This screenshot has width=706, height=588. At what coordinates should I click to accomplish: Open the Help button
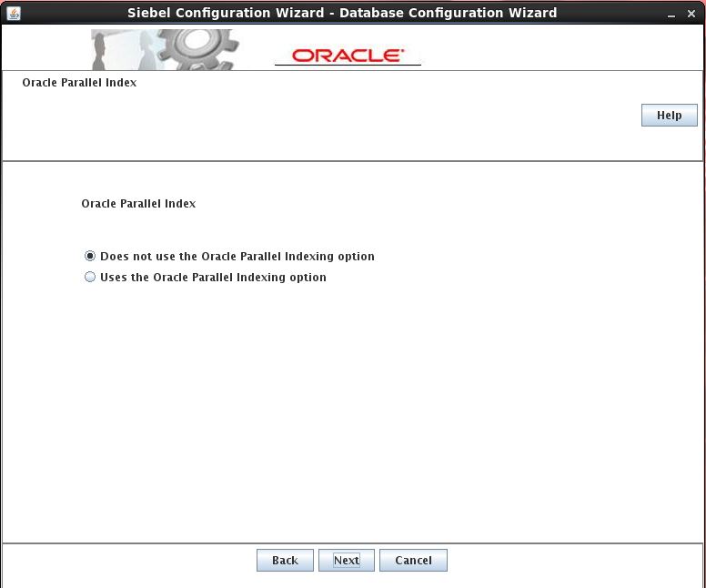(x=669, y=116)
